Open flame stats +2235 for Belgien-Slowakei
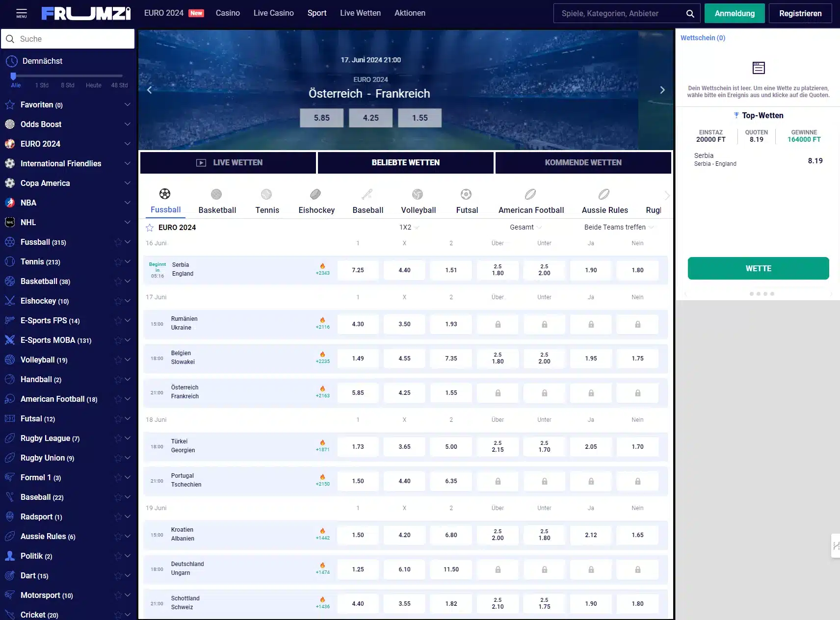This screenshot has height=620, width=840. click(322, 358)
